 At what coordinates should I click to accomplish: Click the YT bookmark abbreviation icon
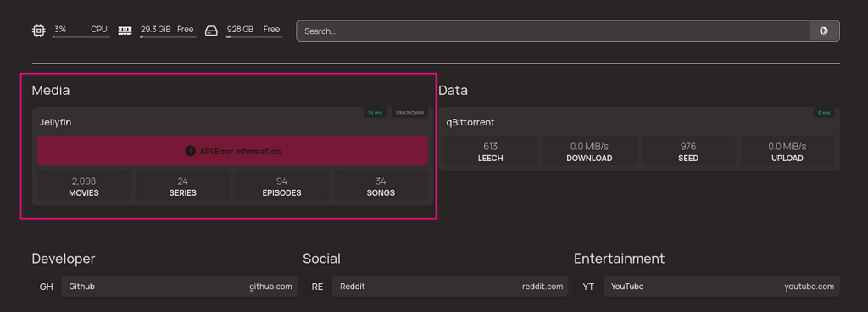[x=588, y=287]
